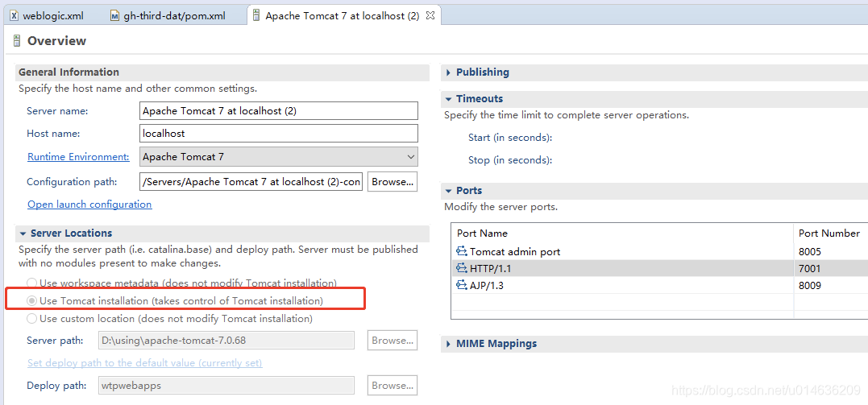The image size is (868, 405).
Task: Click port number 8009 cell
Action: 810,286
